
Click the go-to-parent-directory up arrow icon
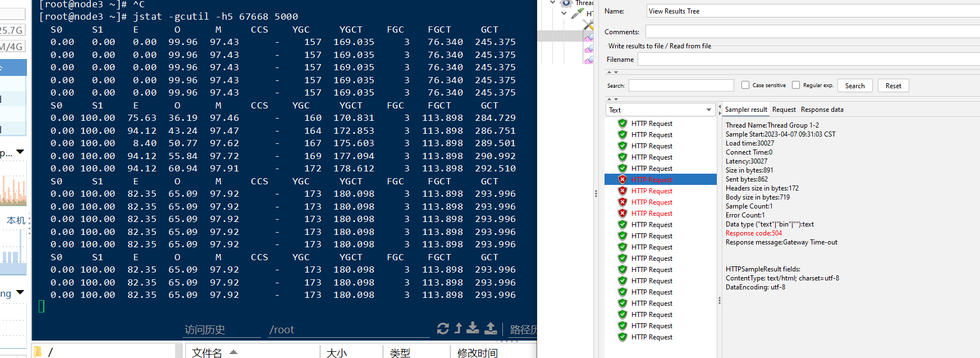[x=458, y=328]
